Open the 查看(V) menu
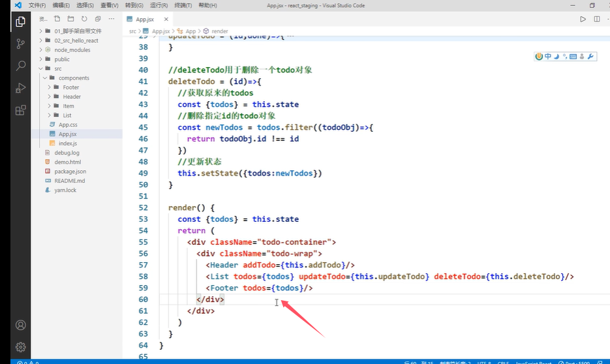 tap(110, 5)
